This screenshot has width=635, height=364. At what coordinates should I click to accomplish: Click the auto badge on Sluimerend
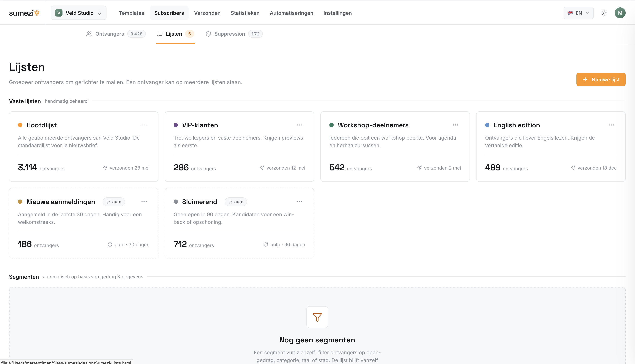pyautogui.click(x=236, y=202)
